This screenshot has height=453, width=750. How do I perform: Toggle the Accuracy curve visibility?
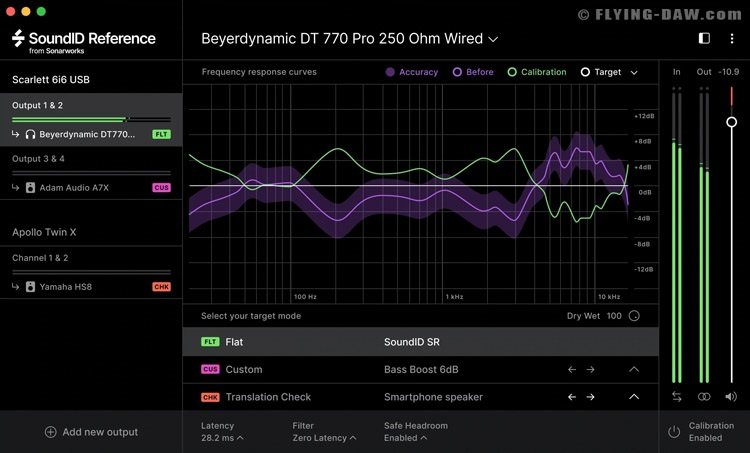pos(412,72)
